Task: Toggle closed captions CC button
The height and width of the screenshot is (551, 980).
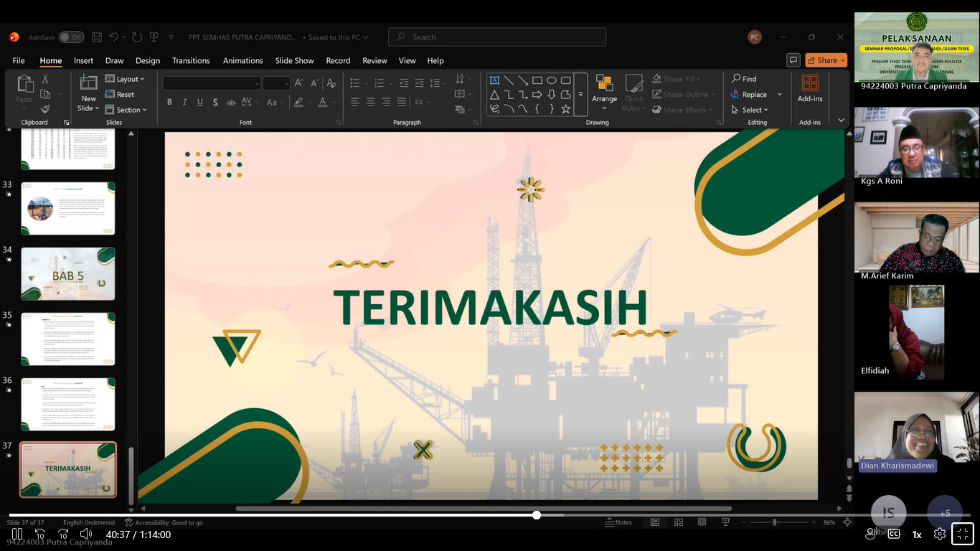Action: pyautogui.click(x=894, y=534)
